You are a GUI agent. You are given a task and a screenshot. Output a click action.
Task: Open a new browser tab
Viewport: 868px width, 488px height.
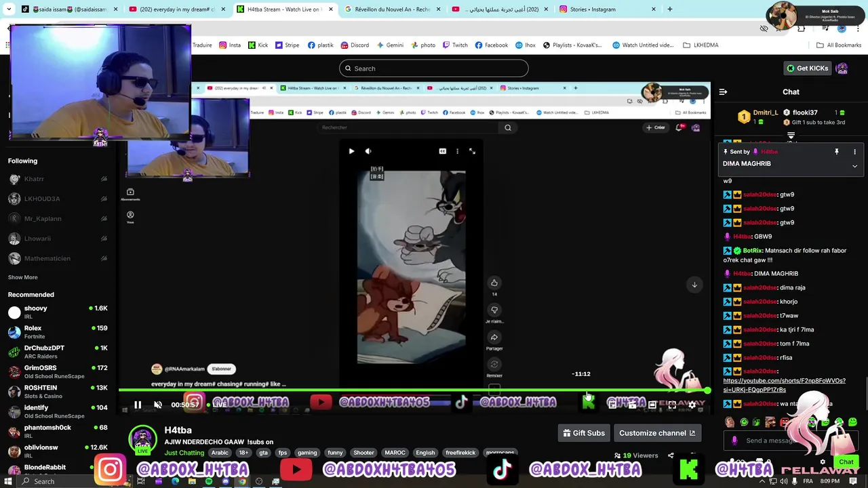coord(670,9)
